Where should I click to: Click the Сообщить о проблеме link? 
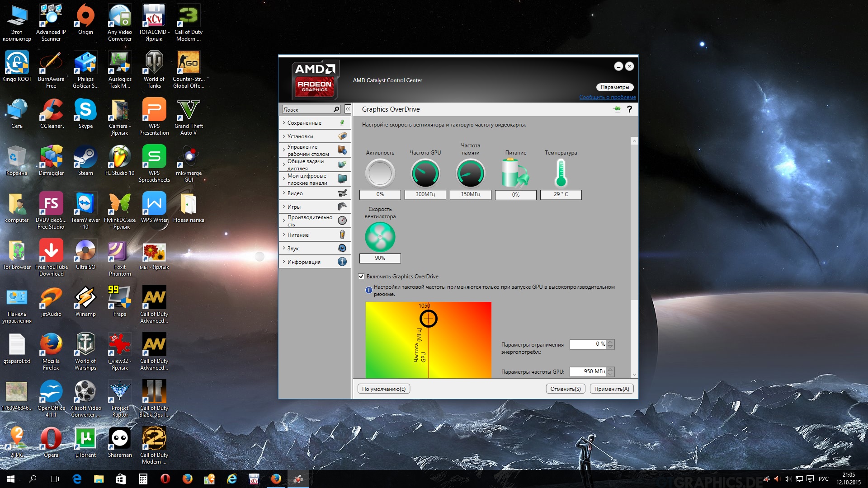click(x=607, y=97)
